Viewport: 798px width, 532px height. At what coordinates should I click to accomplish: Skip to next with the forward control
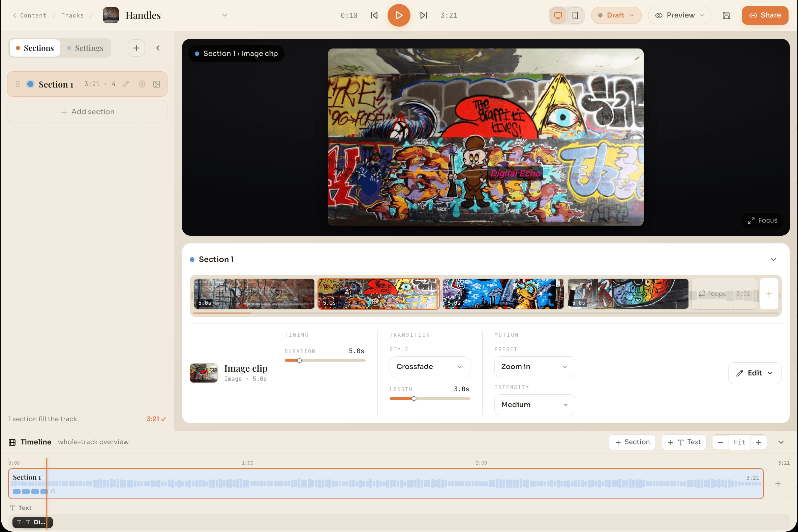coord(424,15)
